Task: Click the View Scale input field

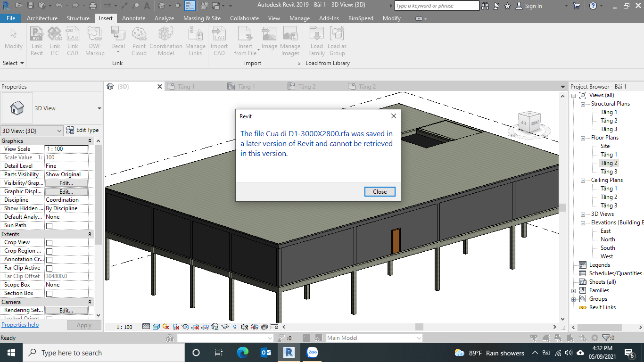Action: (66, 149)
